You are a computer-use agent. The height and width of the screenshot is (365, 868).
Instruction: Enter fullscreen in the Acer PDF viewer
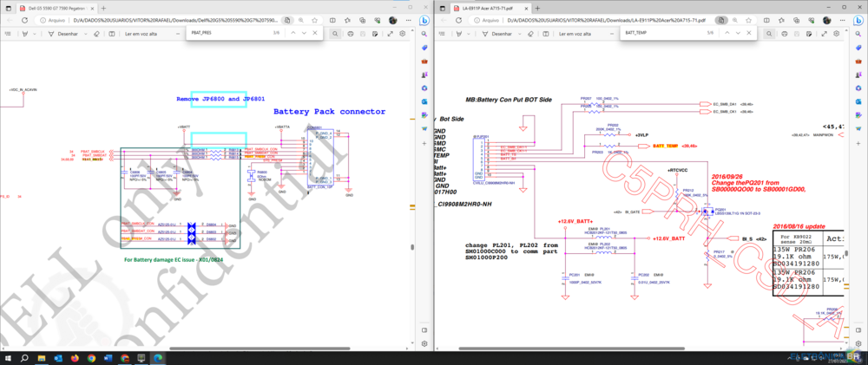[825, 34]
